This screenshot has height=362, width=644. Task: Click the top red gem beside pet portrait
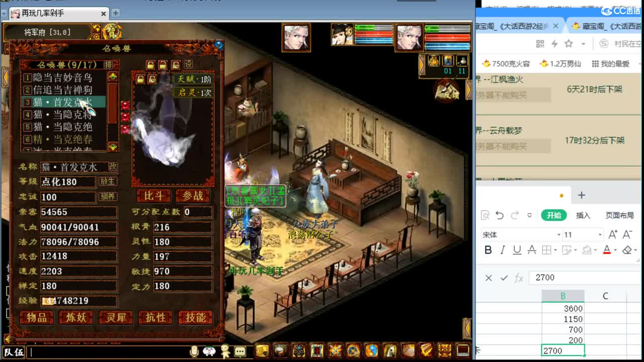tap(125, 105)
